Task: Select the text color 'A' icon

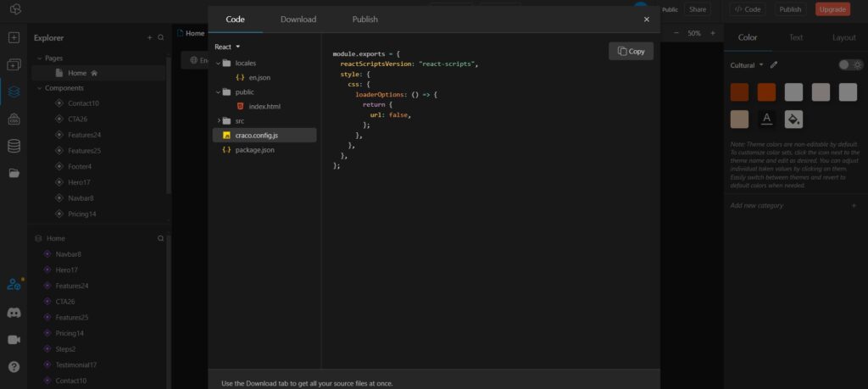Action: pos(766,119)
